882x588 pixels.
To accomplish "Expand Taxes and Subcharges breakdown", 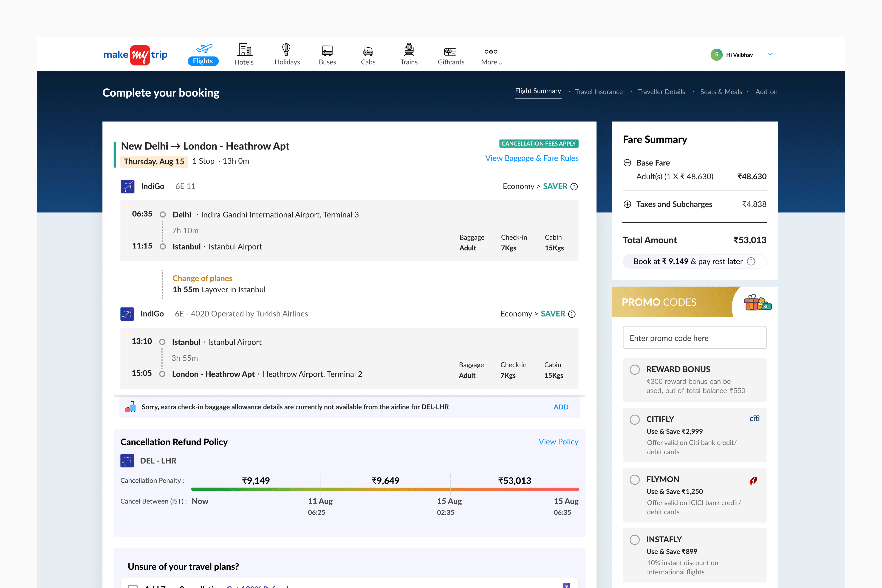I will 627,204.
